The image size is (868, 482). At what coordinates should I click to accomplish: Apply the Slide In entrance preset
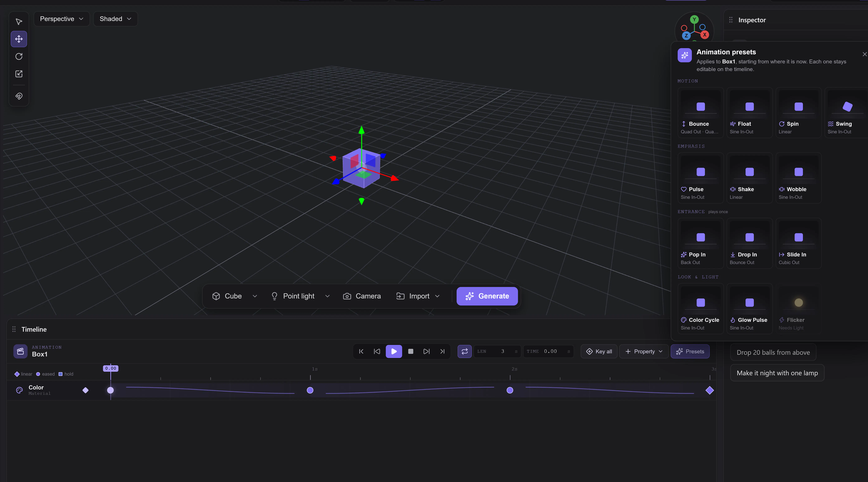tap(798, 243)
